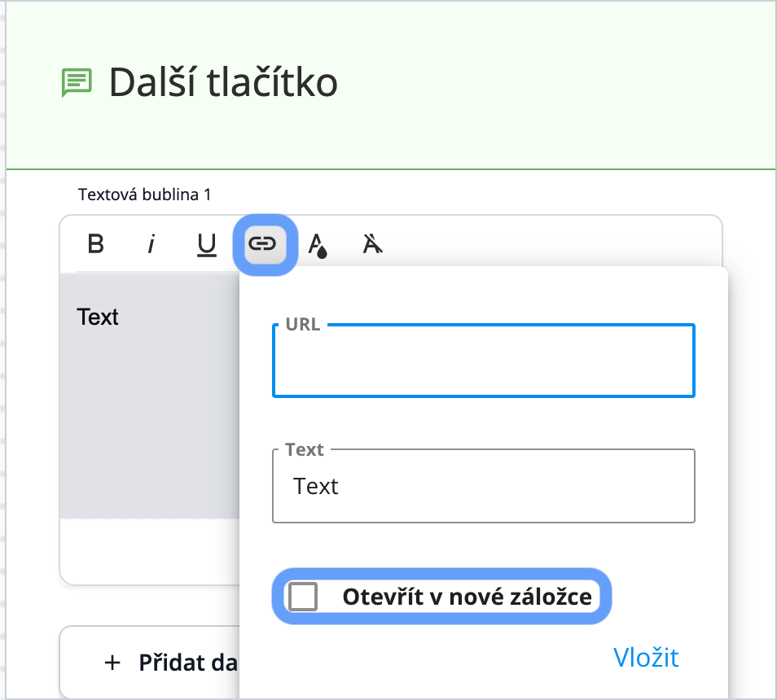Click the word Text in editor area
Viewport: 777px width, 700px height.
(98, 317)
